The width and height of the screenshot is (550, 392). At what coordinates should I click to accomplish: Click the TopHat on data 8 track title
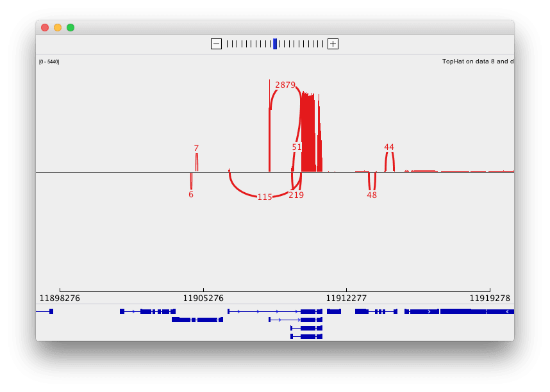(x=477, y=61)
